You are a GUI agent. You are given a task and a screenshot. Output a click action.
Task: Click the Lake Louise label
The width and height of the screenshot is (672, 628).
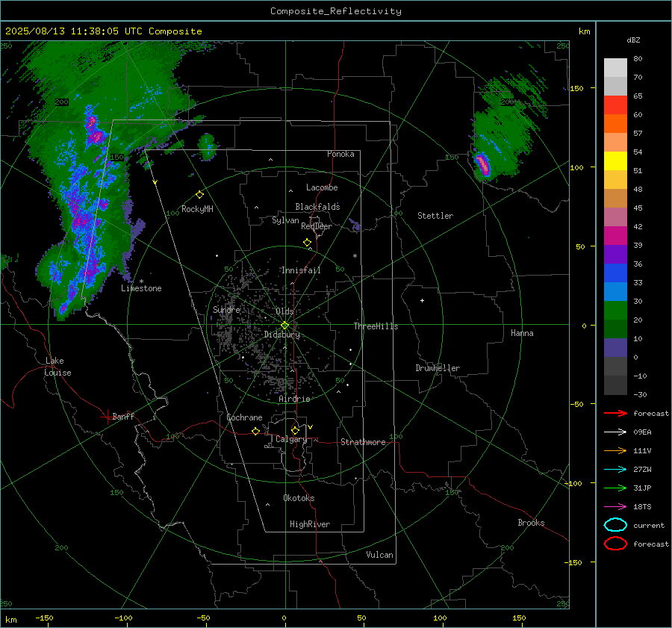57,367
